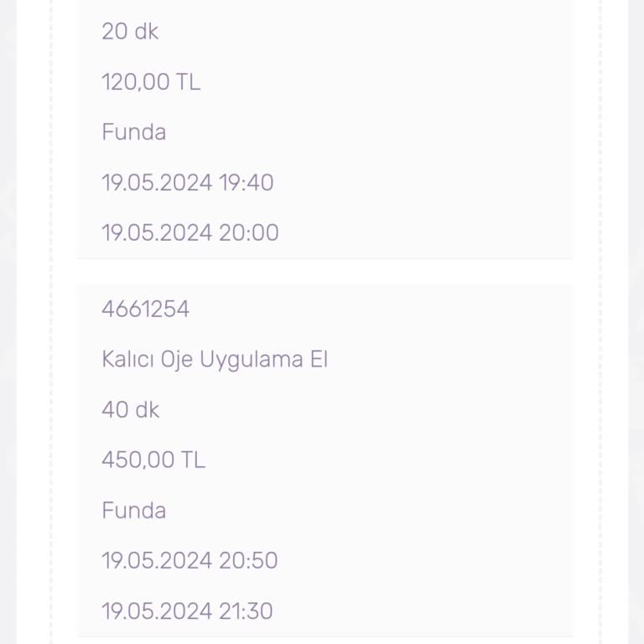Click start time 19.05.2024 19:40
Screen dimensions: 644x644
pyautogui.click(x=187, y=183)
